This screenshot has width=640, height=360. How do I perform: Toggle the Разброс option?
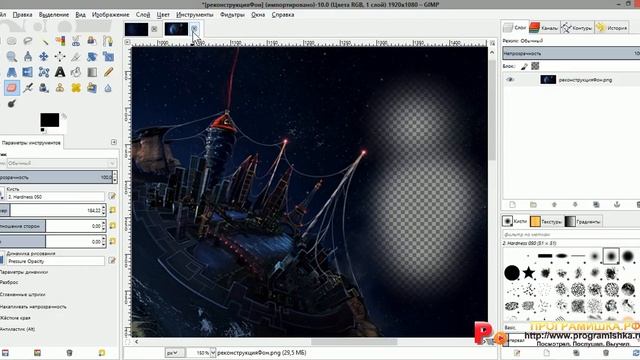(9, 282)
